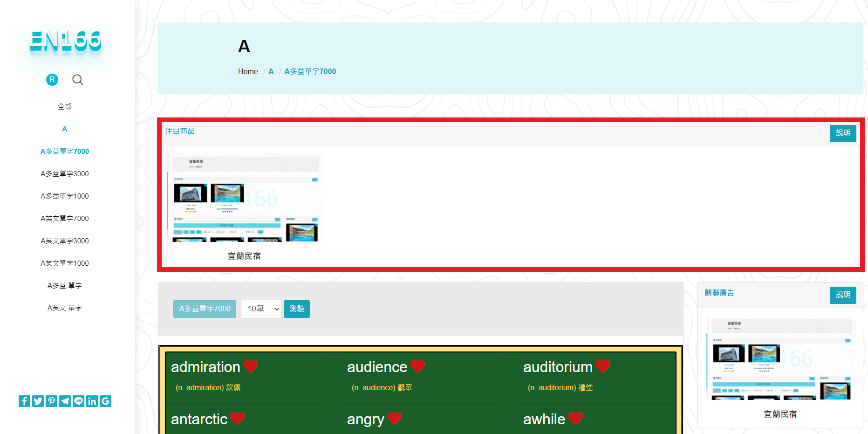Favorite the word angry with heart
This screenshot has width=868, height=434.
click(394, 419)
